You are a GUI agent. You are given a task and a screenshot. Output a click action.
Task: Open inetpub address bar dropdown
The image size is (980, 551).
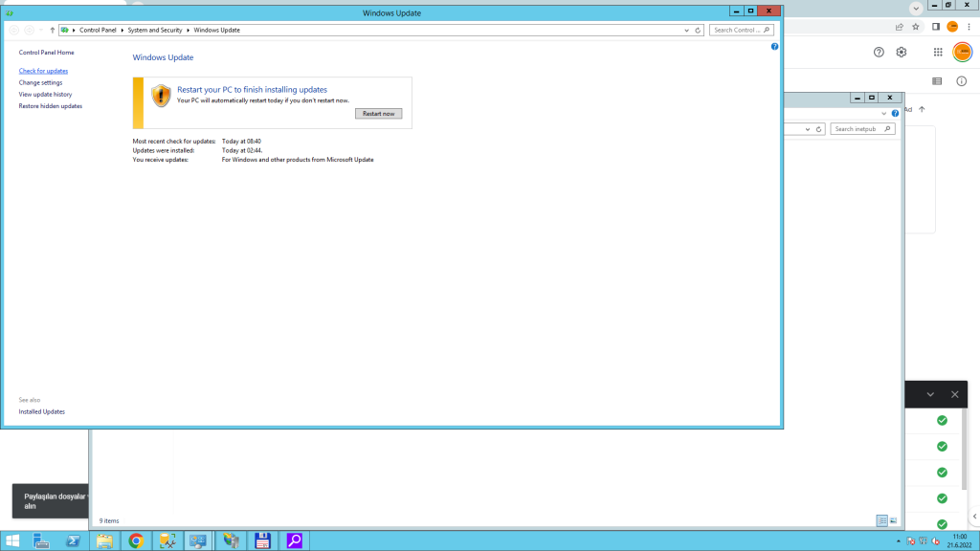(x=808, y=129)
